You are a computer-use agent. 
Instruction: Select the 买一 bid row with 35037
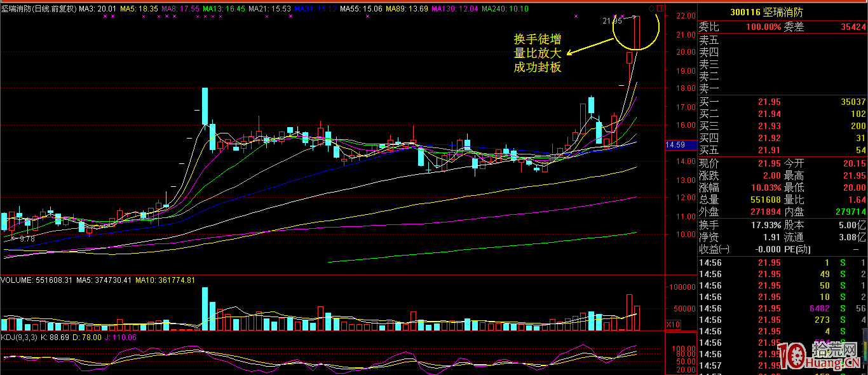782,102
